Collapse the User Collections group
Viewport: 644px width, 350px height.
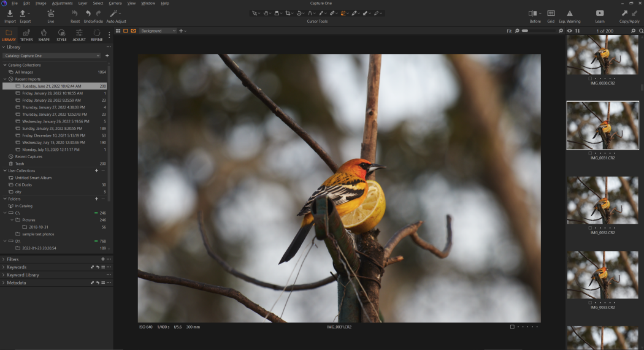click(x=5, y=170)
